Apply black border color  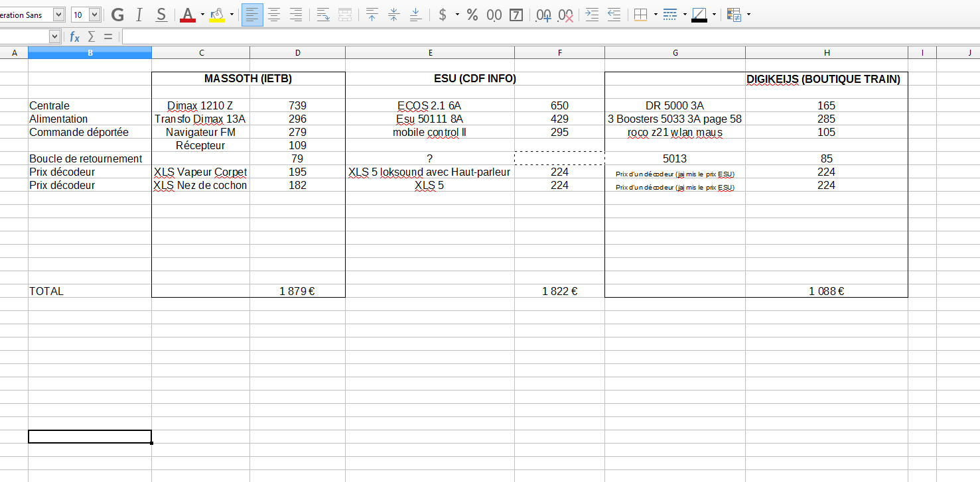click(x=699, y=15)
